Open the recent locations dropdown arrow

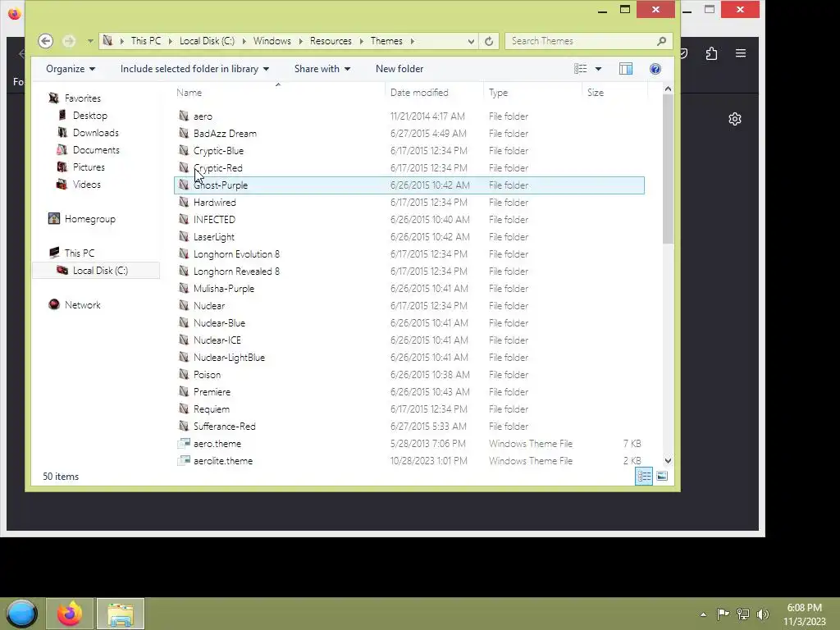[x=90, y=41]
